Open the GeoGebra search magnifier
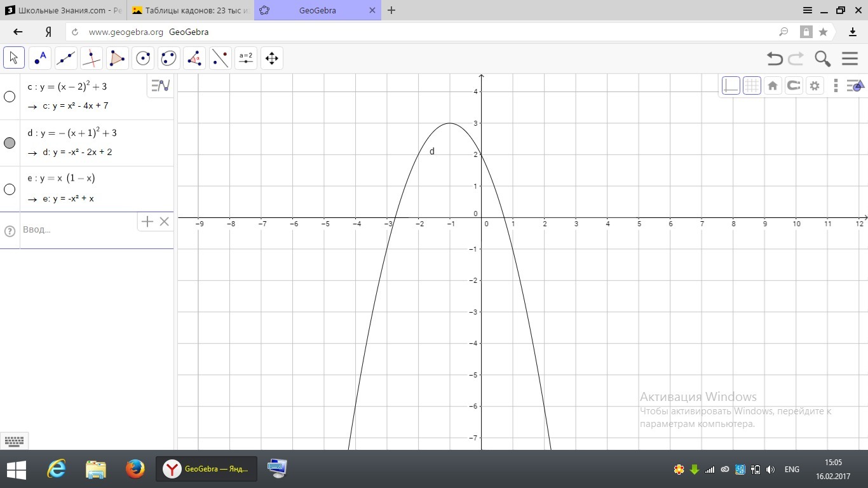Screen dimensions: 868x488 (823, 59)
